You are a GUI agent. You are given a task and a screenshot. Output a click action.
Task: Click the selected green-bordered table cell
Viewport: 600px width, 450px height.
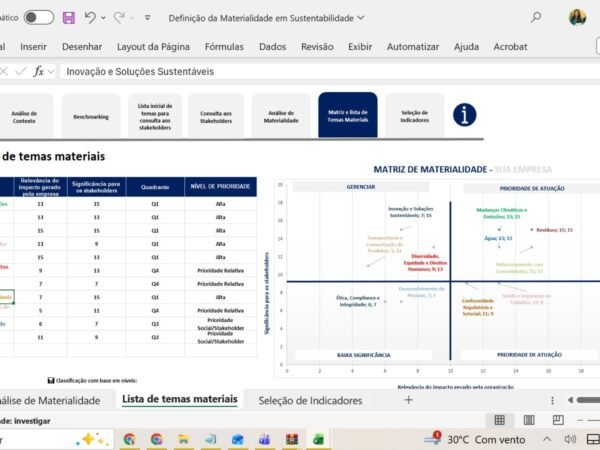pyautogui.click(x=7, y=297)
